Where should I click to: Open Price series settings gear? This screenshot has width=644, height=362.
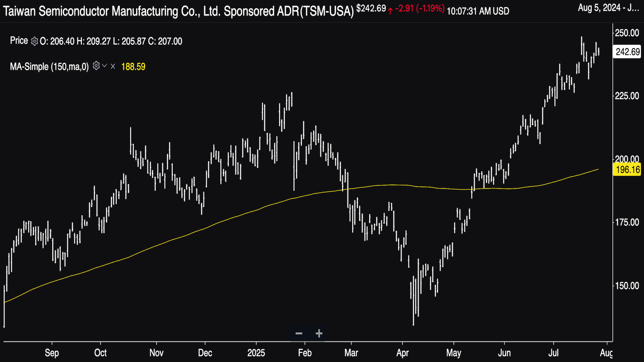click(x=34, y=41)
